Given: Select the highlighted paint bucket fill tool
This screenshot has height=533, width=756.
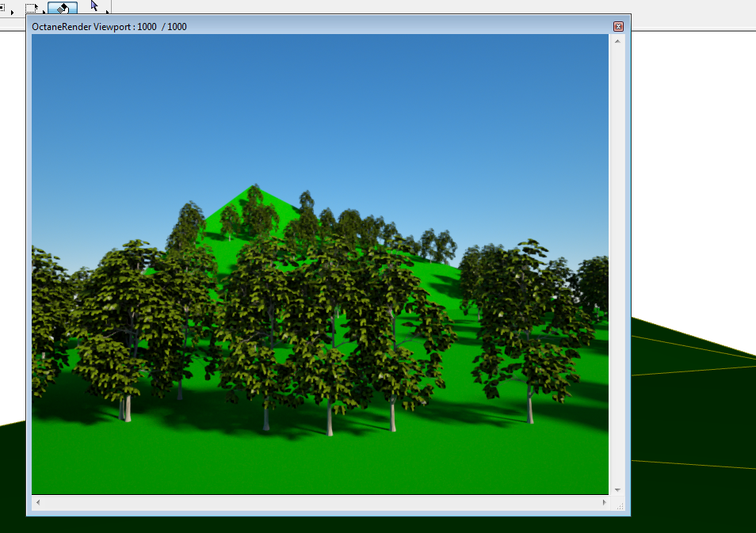Looking at the screenshot, I should click(62, 8).
